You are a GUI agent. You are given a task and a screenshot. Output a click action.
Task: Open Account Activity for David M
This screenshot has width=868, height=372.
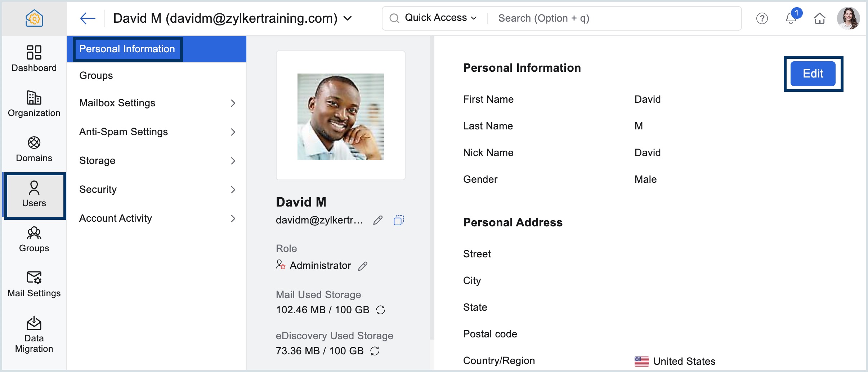point(115,218)
